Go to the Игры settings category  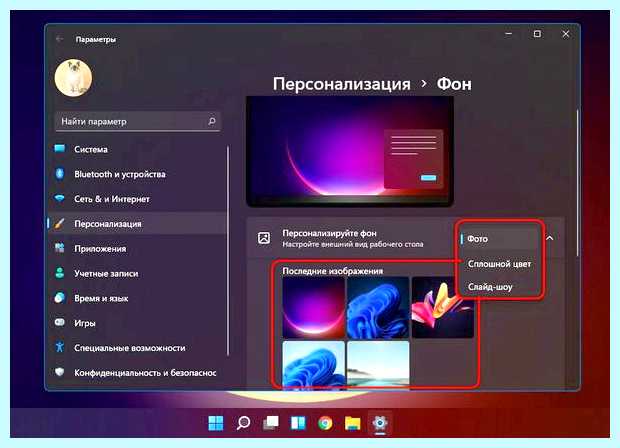(137, 323)
